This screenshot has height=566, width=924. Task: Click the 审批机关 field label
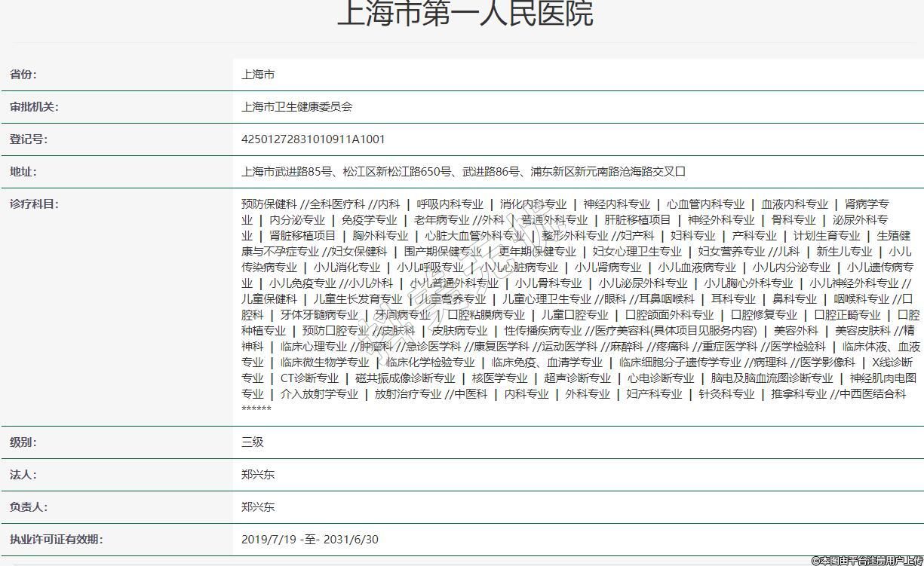(x=34, y=107)
